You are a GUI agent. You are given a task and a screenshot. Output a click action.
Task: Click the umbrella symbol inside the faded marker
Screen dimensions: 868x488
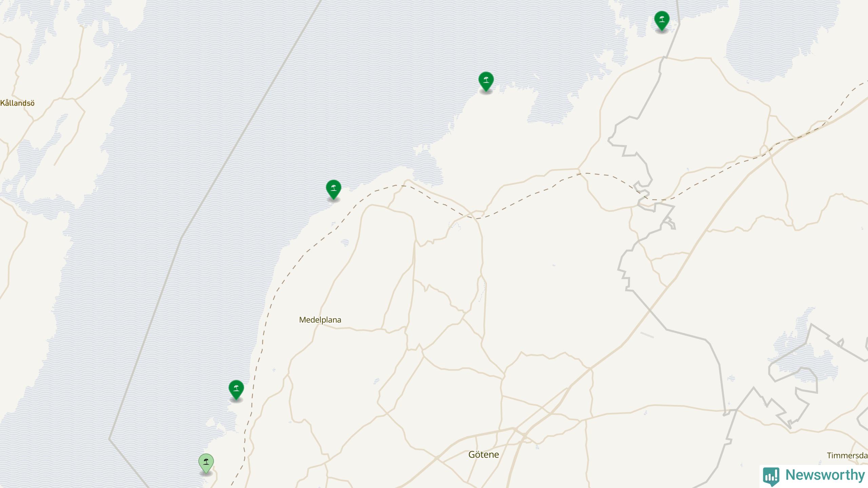click(x=206, y=461)
